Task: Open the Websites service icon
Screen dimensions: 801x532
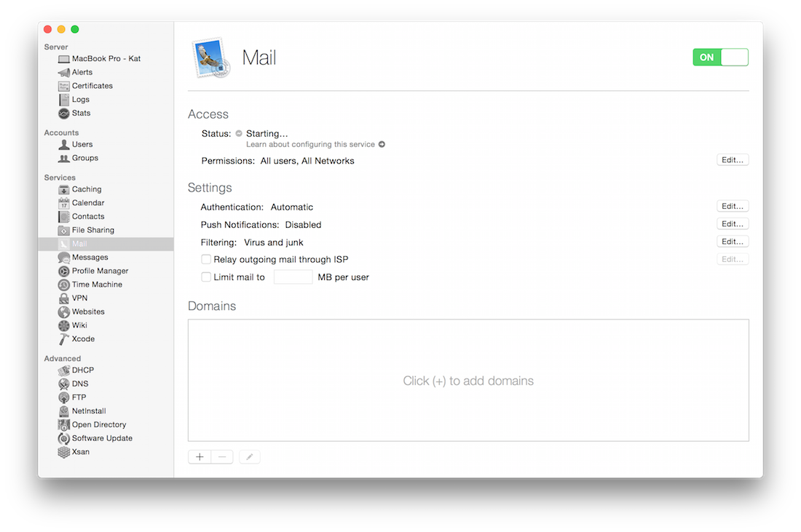Action: [64, 312]
